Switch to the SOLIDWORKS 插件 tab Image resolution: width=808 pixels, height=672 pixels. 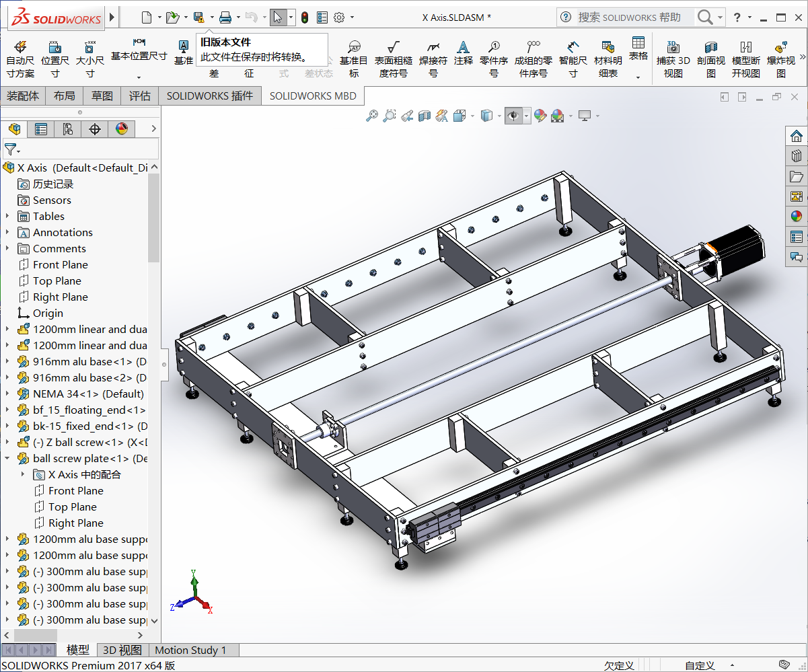210,96
